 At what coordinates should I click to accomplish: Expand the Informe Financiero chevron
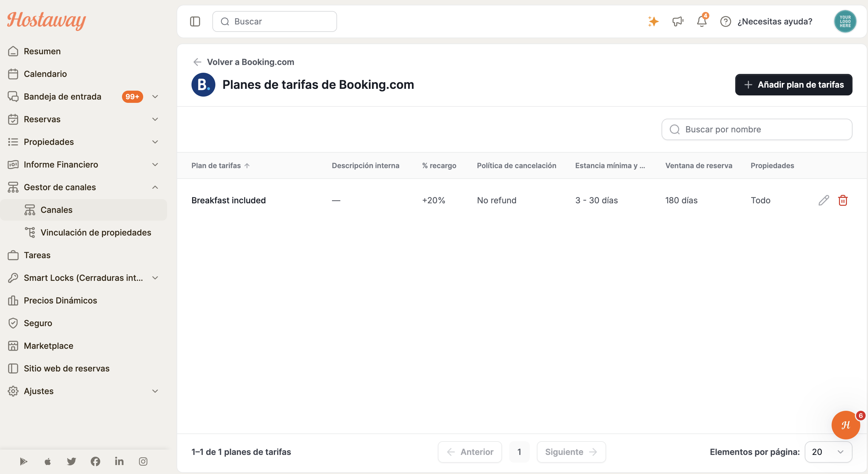tap(155, 164)
